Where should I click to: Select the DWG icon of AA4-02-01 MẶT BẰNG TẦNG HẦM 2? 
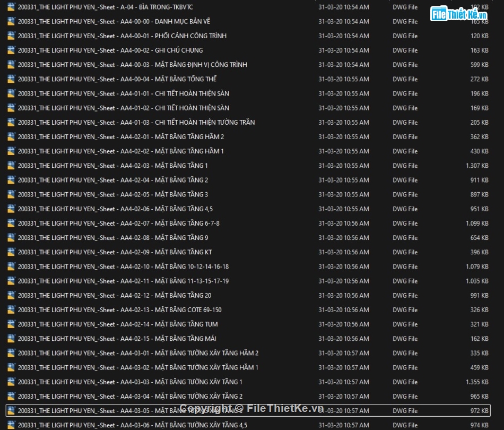11,137
